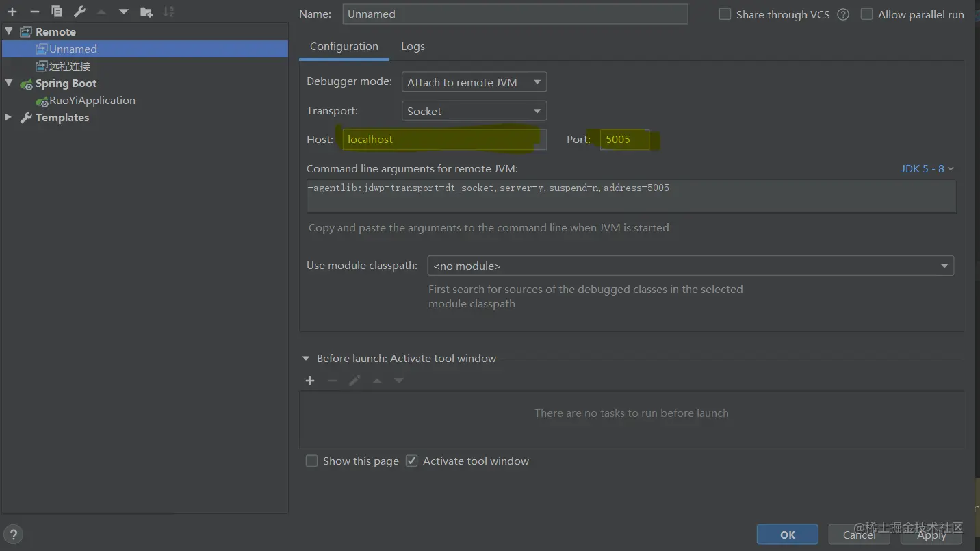Click the move configuration down arrow
Screen dimensions: 980x551
tap(123, 11)
